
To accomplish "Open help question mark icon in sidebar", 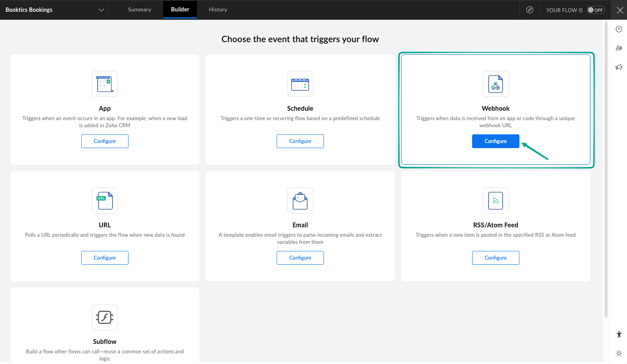I will pos(619,29).
